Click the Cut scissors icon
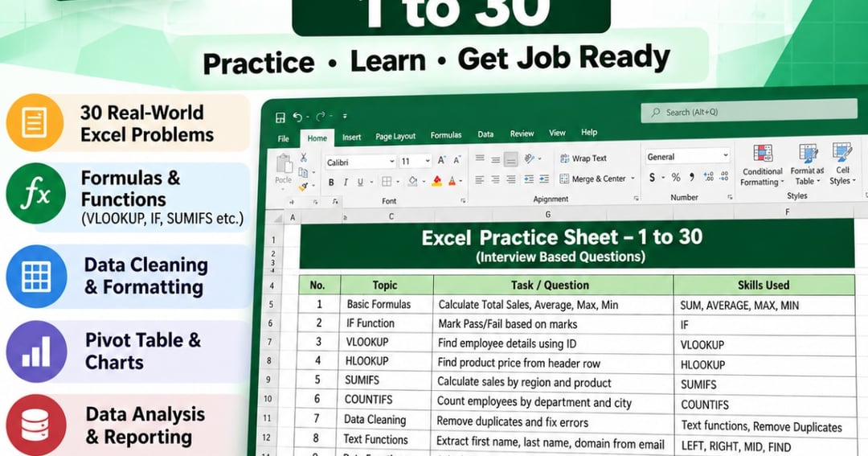The width and height of the screenshot is (868, 456). pyautogui.click(x=303, y=158)
